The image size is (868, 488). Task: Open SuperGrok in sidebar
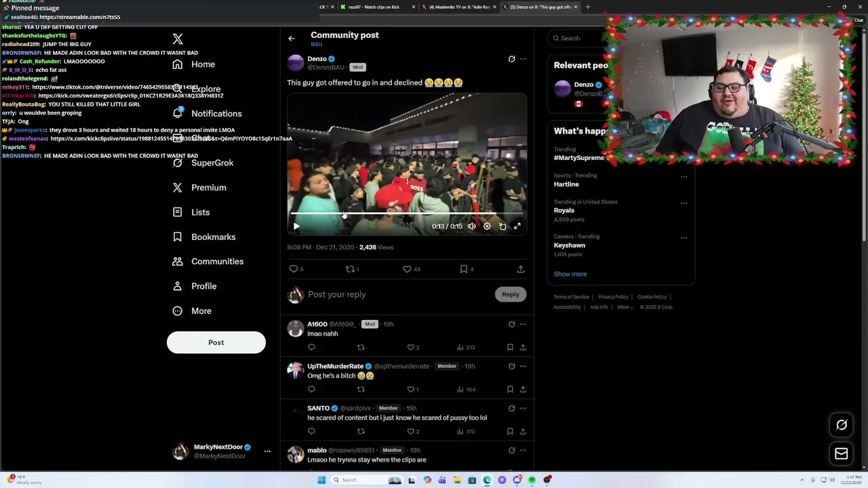pos(203,163)
